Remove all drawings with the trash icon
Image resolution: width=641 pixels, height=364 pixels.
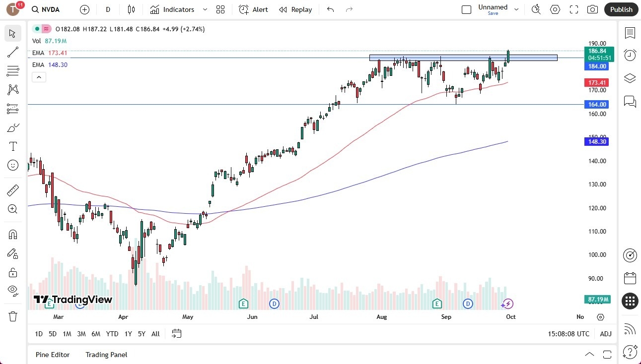[x=12, y=316]
